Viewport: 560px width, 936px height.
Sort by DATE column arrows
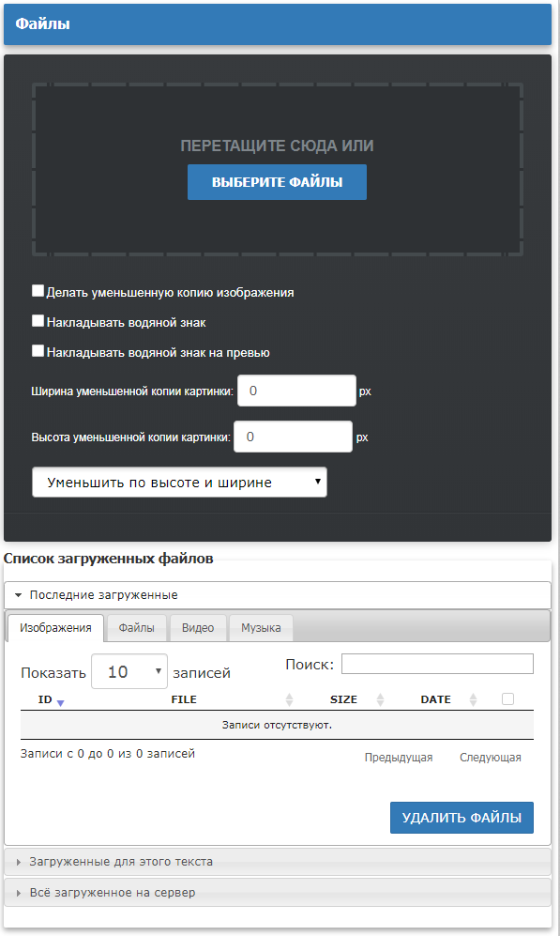pyautogui.click(x=473, y=699)
